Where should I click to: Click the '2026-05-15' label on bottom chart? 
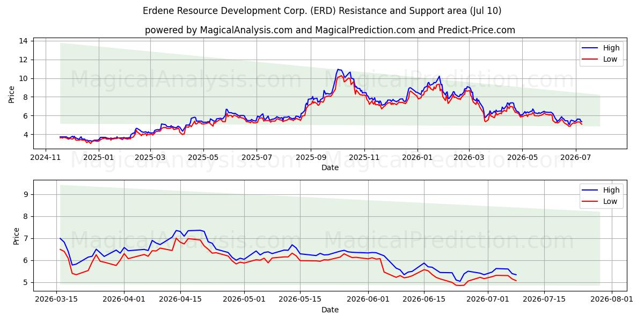point(300,300)
